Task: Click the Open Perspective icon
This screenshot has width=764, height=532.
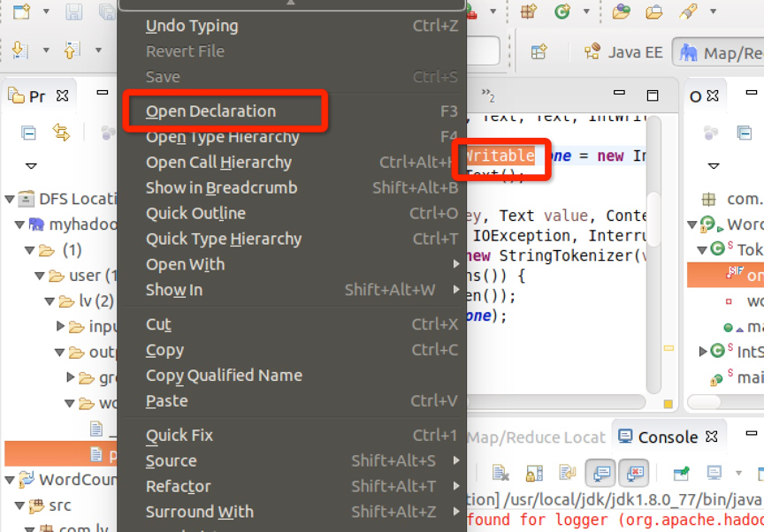Action: tap(539, 51)
